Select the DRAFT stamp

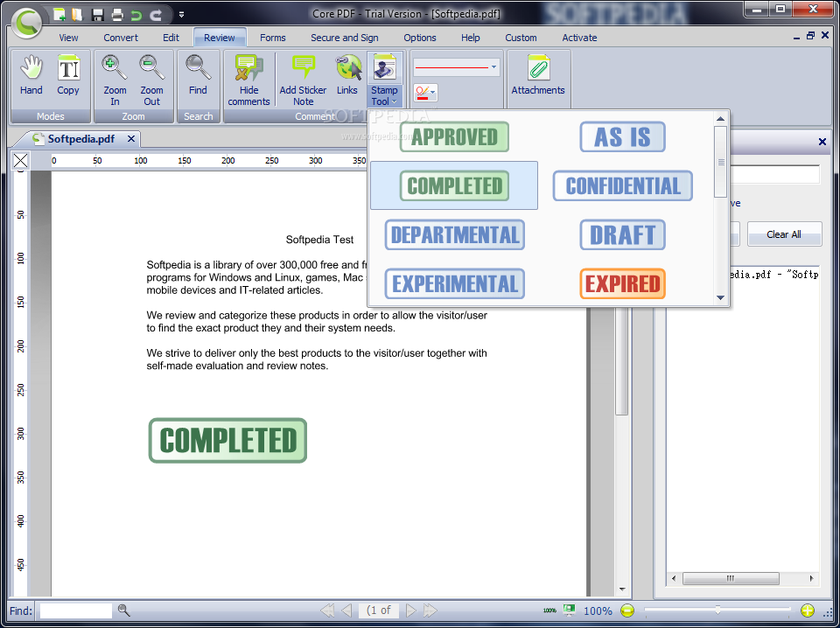pos(622,234)
